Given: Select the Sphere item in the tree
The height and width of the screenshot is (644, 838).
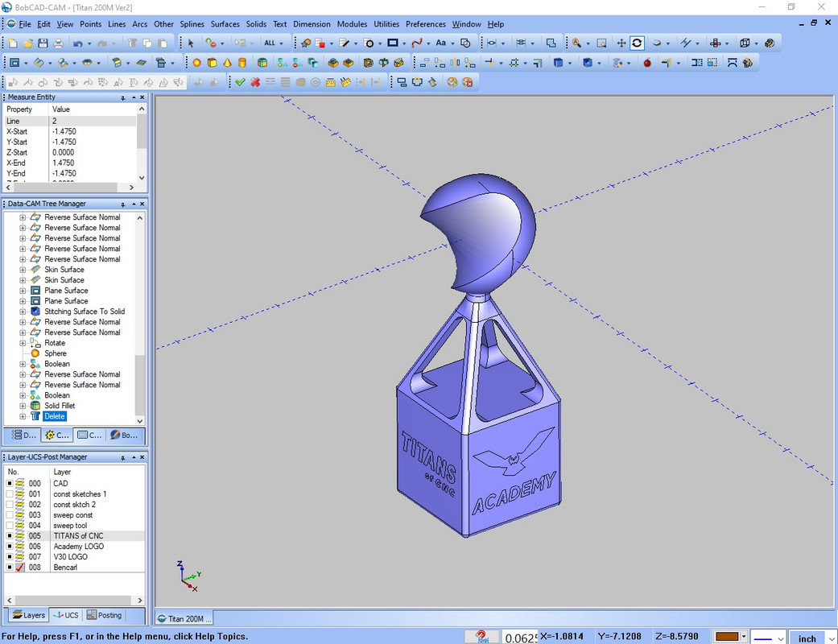Looking at the screenshot, I should pyautogui.click(x=55, y=353).
